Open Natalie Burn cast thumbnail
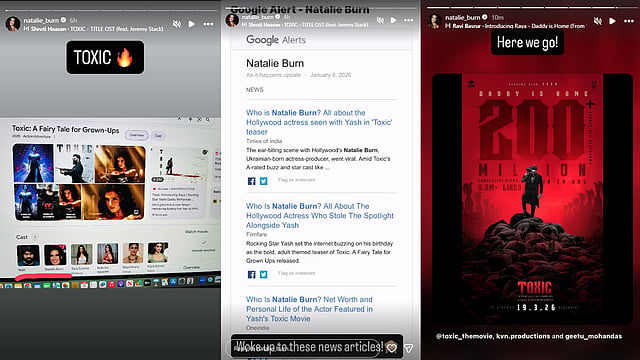Image resolution: width=640 pixels, height=360 pixels. 55,256
